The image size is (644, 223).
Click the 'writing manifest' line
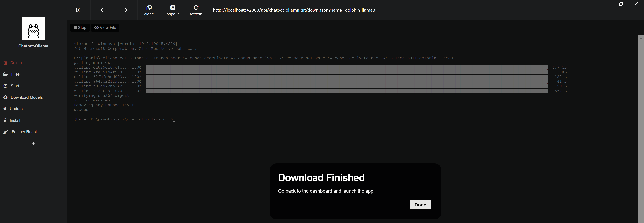point(93,100)
